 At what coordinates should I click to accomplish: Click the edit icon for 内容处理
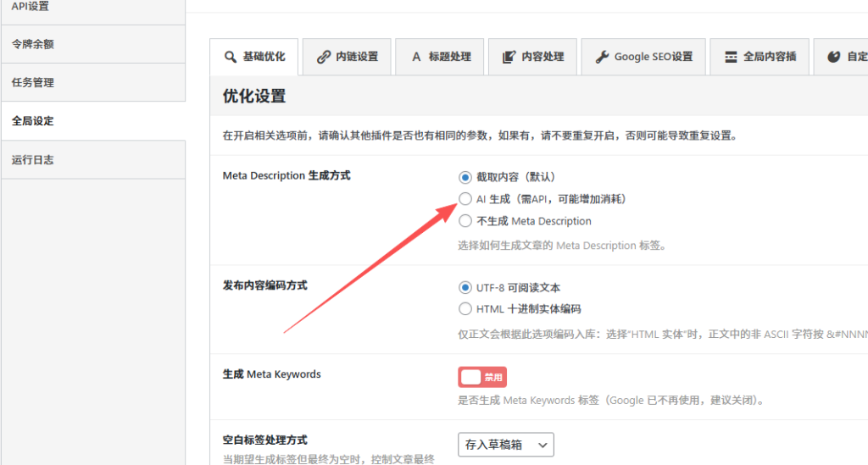[x=509, y=57]
